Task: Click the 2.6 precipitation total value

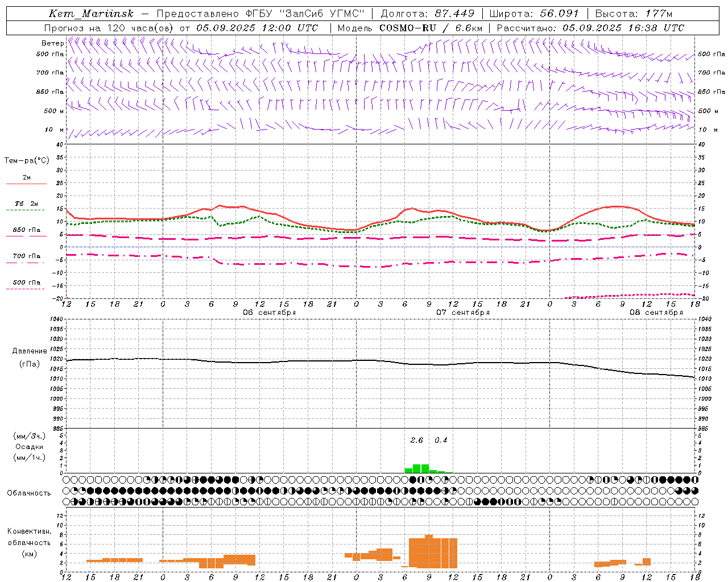Action: tap(417, 440)
